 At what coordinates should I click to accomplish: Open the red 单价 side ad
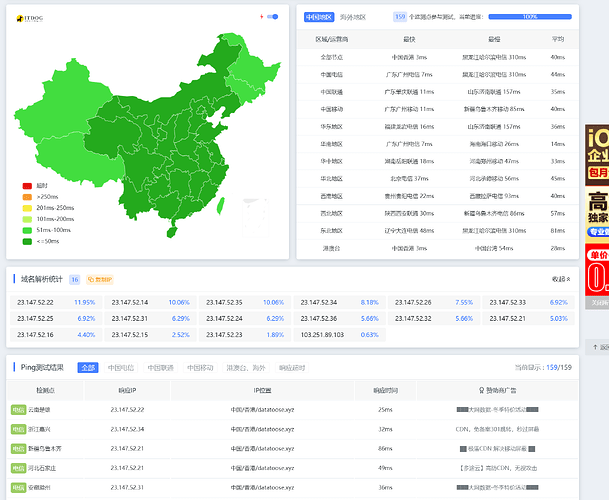click(x=597, y=270)
